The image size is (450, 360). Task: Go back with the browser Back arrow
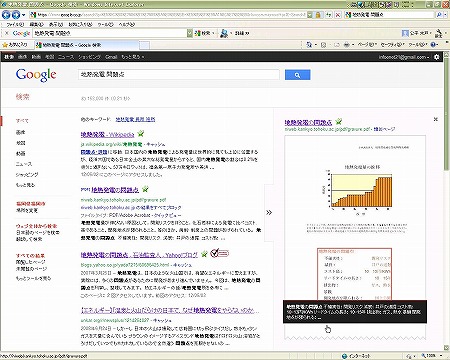point(6,15)
